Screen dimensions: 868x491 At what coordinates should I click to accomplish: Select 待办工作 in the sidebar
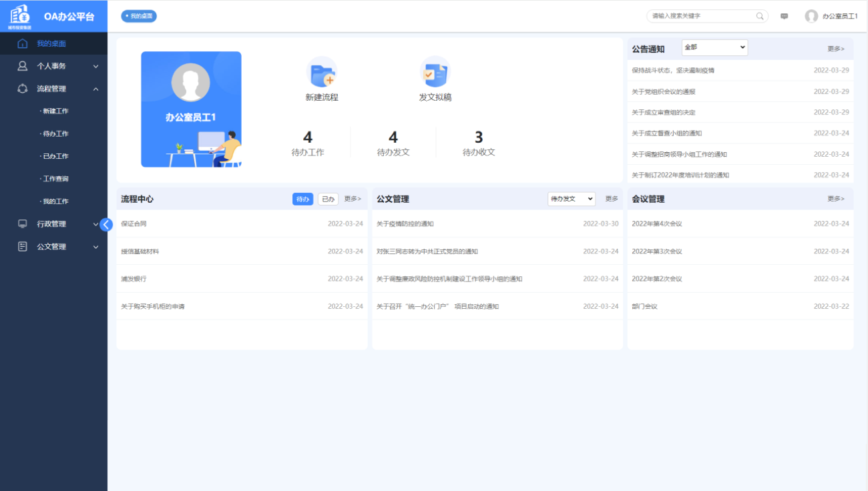click(x=55, y=134)
